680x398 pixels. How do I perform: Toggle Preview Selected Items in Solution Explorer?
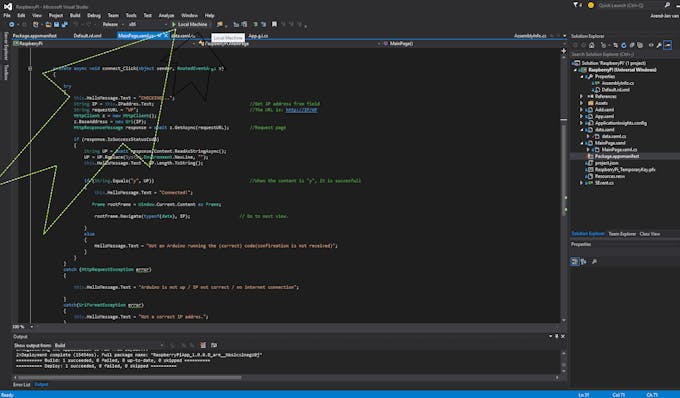[668, 45]
